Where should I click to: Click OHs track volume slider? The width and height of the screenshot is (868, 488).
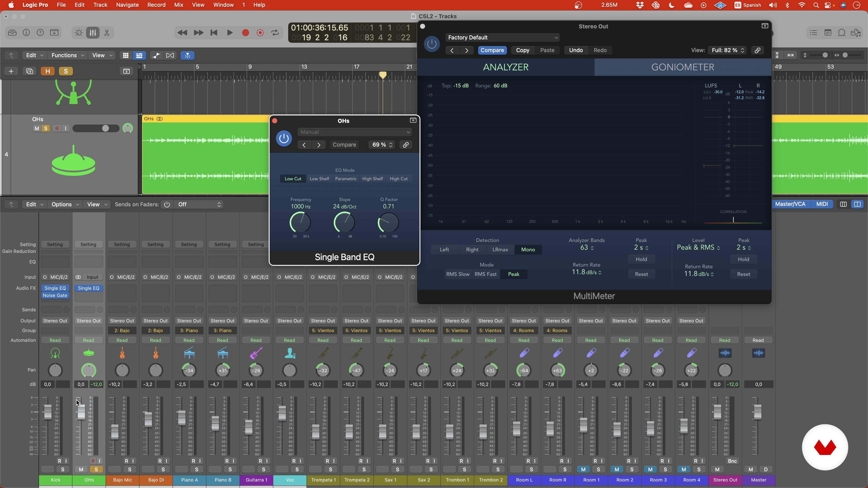point(96,128)
